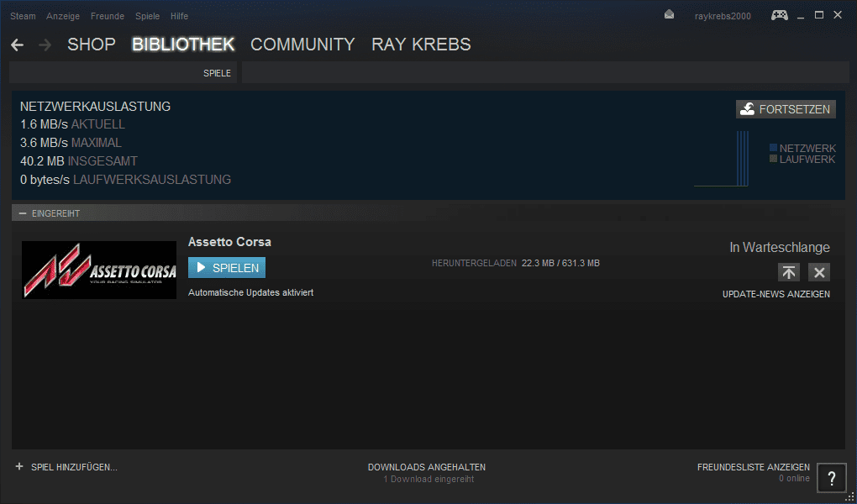Screen dimensions: 857x504
Task: Open the Anzeige menu
Action: coord(63,16)
